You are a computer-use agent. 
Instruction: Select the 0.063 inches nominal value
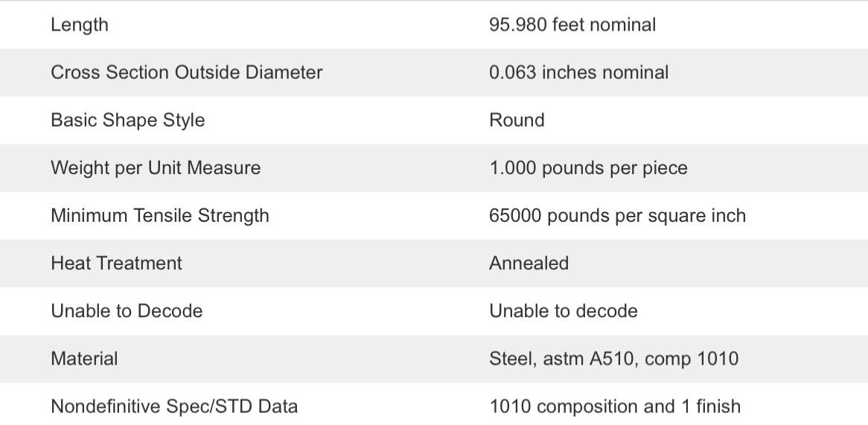(x=578, y=72)
